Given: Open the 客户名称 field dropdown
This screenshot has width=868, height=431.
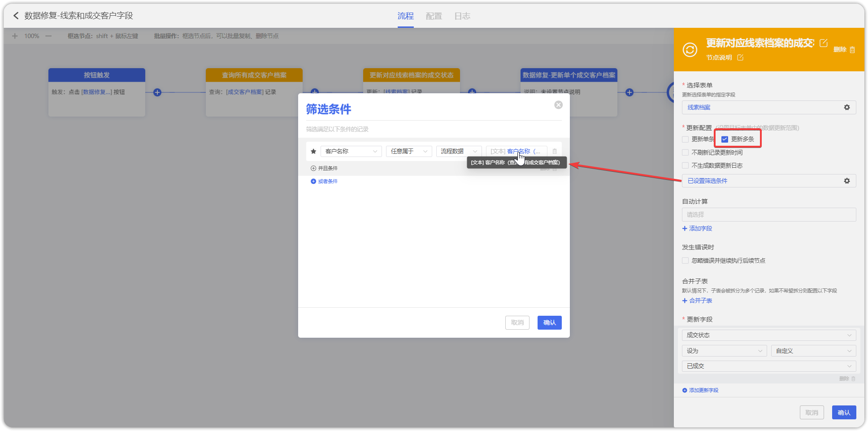Looking at the screenshot, I should (x=351, y=152).
